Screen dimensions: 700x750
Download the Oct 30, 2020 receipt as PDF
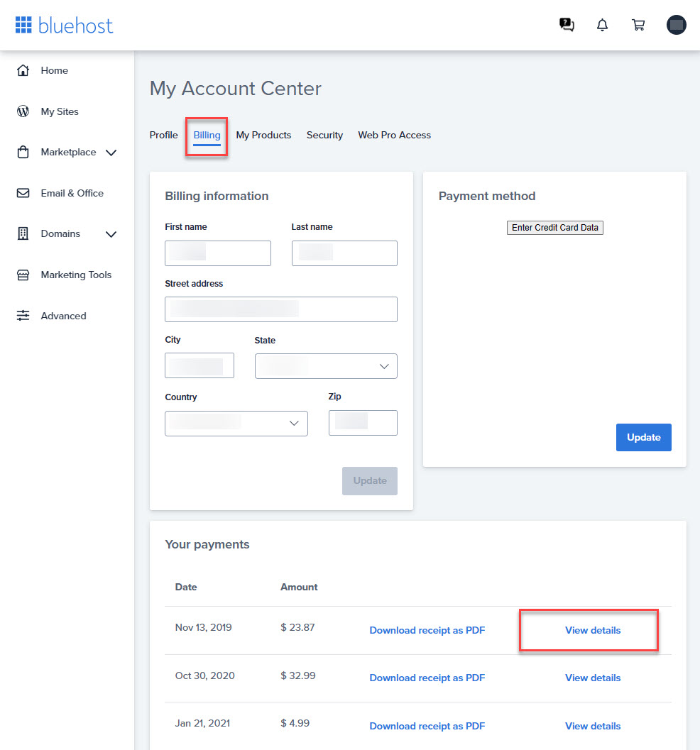pos(427,678)
